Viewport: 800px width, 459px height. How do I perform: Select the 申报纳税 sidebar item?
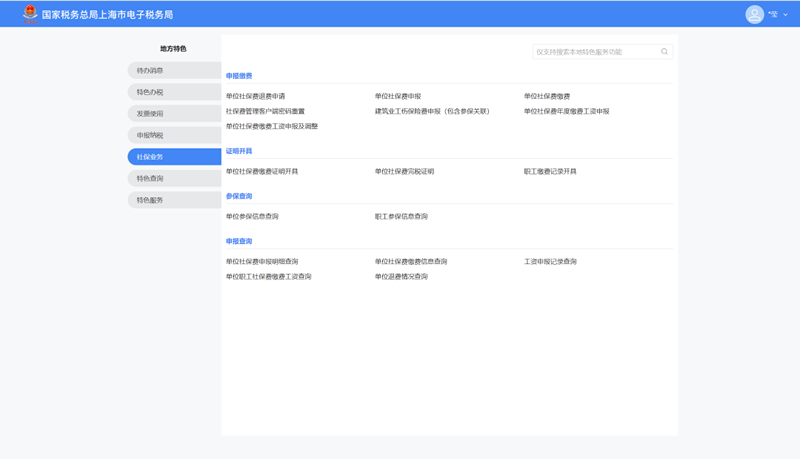(x=173, y=135)
